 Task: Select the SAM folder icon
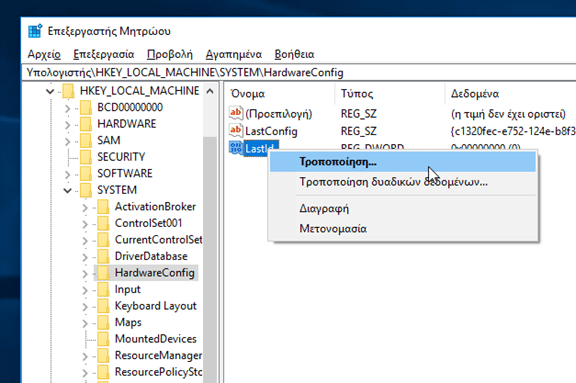click(x=86, y=140)
